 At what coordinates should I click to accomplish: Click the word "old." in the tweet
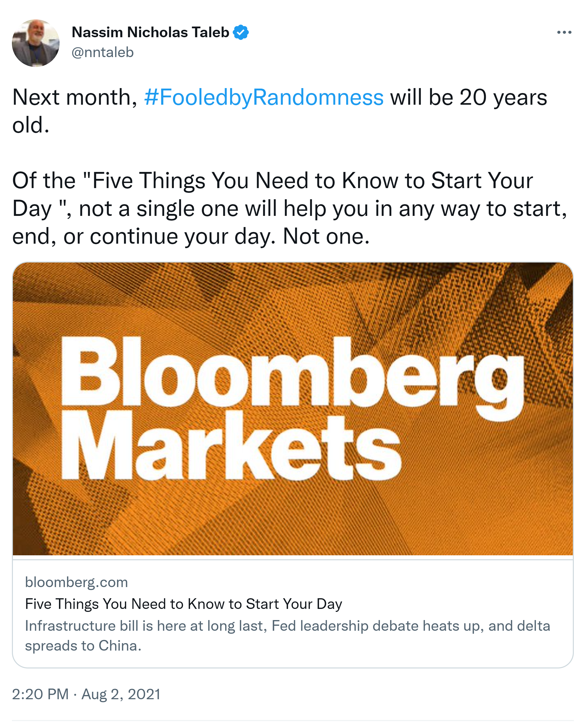tap(31, 125)
